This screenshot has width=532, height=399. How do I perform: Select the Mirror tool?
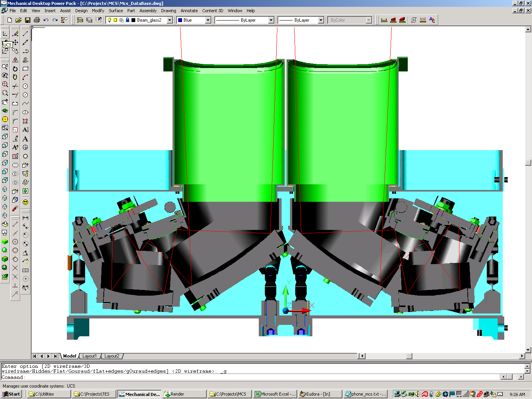(x=16, y=60)
